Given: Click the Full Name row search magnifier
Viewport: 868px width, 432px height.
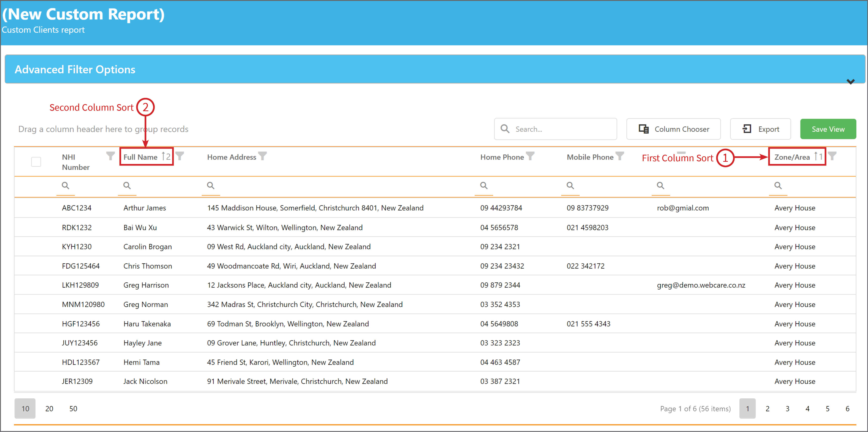Looking at the screenshot, I should [127, 186].
